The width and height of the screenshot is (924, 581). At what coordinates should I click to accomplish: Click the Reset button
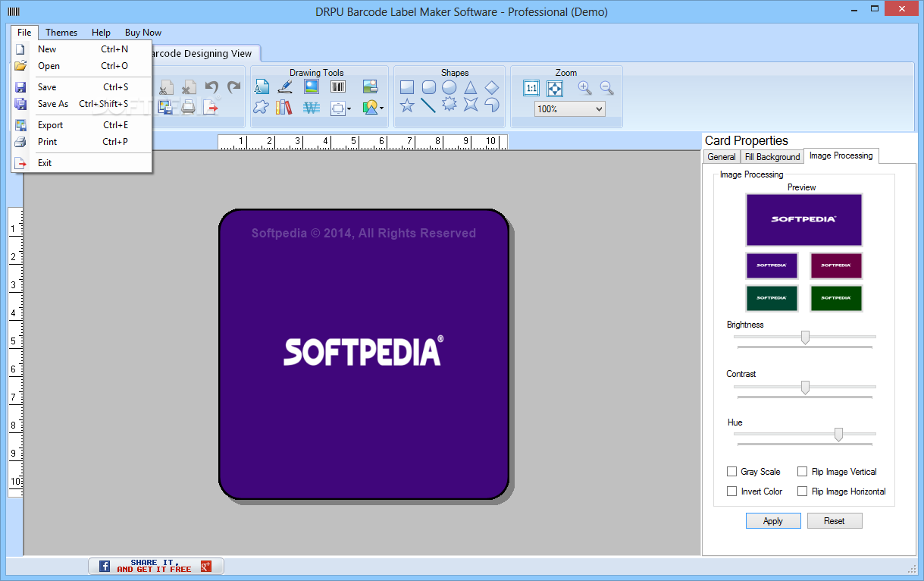(835, 521)
